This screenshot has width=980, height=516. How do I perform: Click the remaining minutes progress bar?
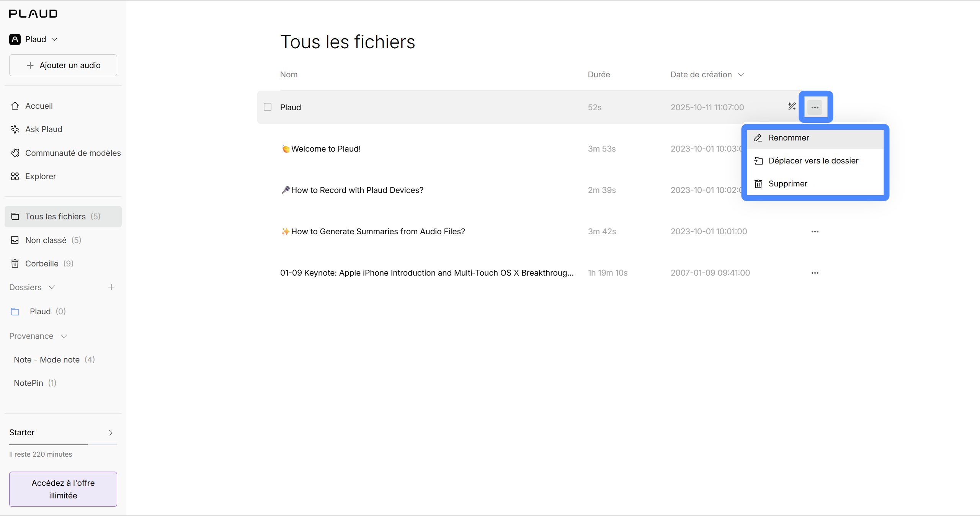tap(63, 444)
